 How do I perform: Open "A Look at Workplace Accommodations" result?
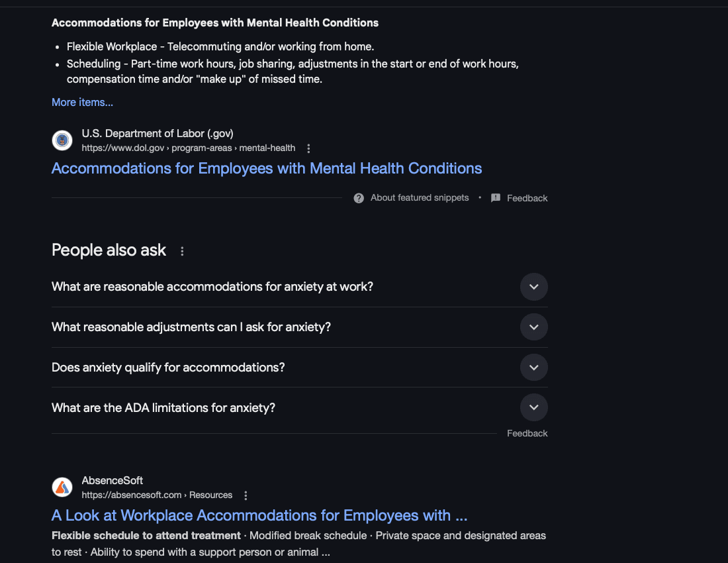pyautogui.click(x=259, y=515)
